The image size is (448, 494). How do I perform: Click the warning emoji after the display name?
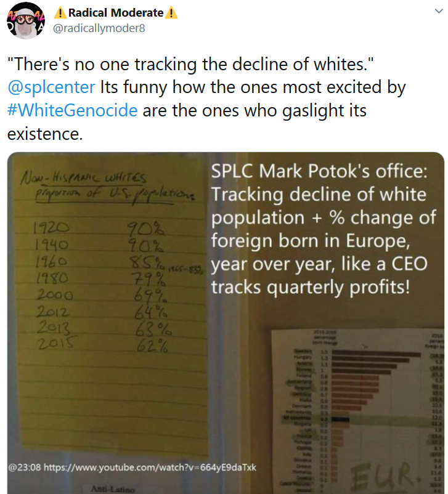(x=171, y=13)
